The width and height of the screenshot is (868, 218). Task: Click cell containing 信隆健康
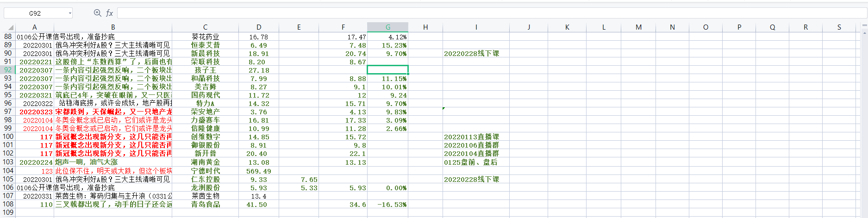coord(205,128)
